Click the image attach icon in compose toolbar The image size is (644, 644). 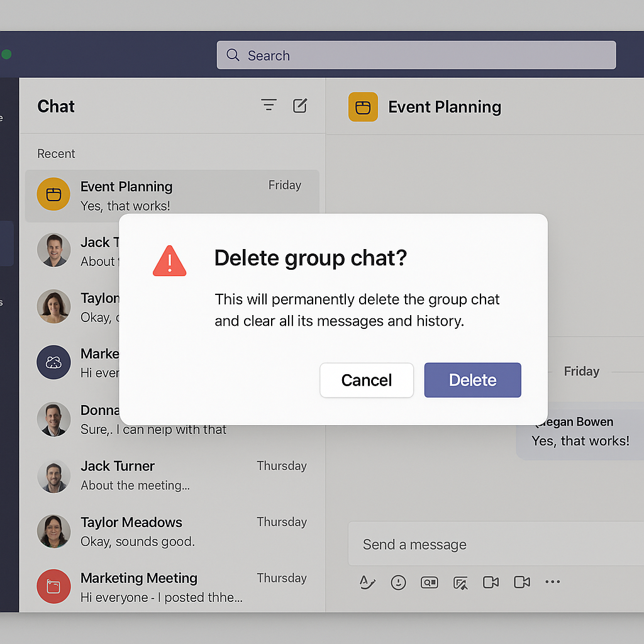pos(460,582)
